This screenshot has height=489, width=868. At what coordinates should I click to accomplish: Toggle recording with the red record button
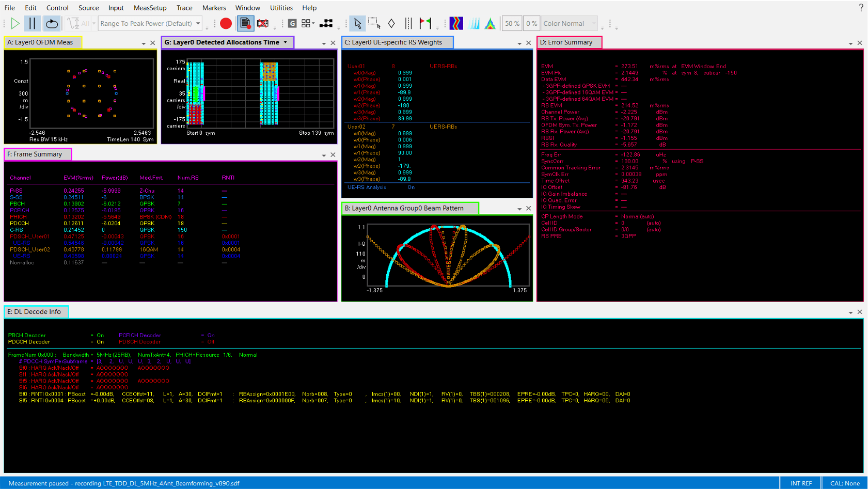[226, 23]
